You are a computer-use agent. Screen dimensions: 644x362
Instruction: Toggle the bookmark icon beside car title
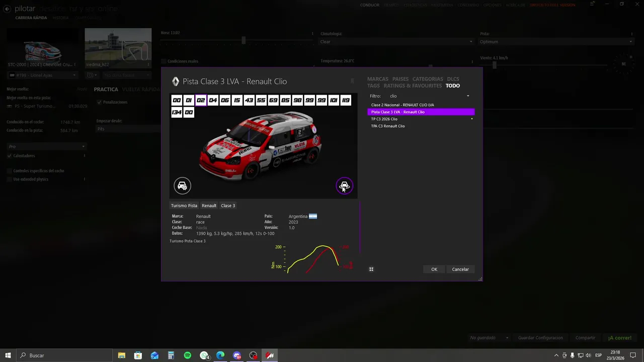[352, 81]
